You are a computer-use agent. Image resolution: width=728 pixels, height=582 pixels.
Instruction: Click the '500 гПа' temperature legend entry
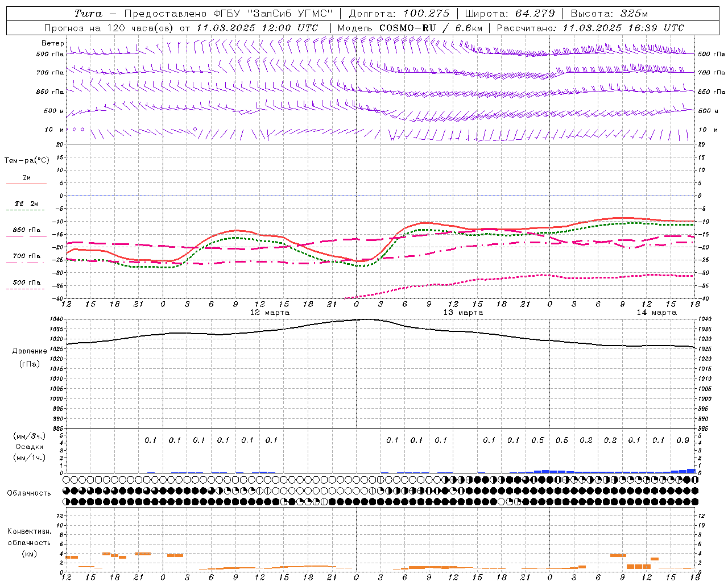click(27, 282)
